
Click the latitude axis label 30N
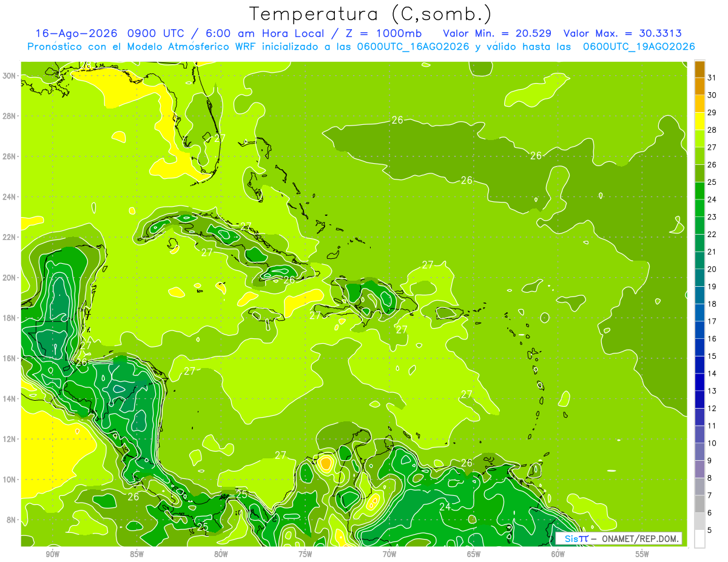(9, 76)
